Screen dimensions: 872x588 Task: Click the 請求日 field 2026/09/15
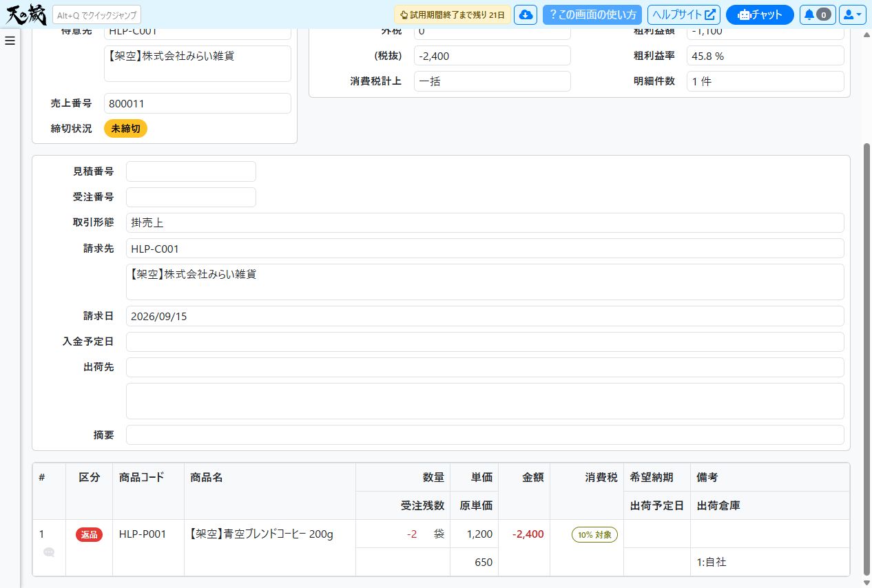(485, 316)
